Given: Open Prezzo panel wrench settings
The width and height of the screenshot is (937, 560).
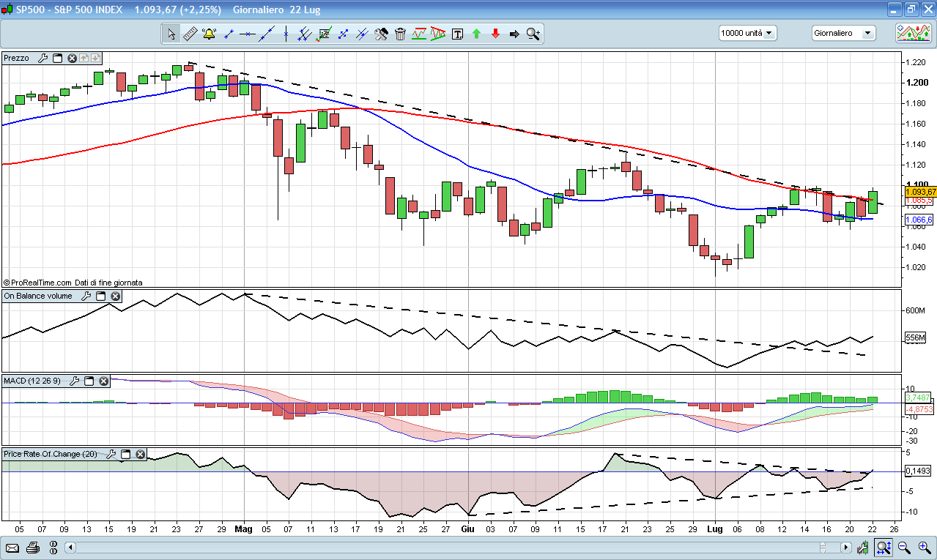Looking at the screenshot, I should point(42,58).
